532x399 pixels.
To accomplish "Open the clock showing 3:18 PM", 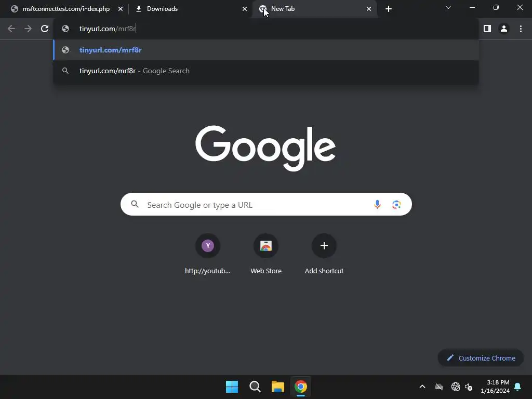I will click(495, 387).
